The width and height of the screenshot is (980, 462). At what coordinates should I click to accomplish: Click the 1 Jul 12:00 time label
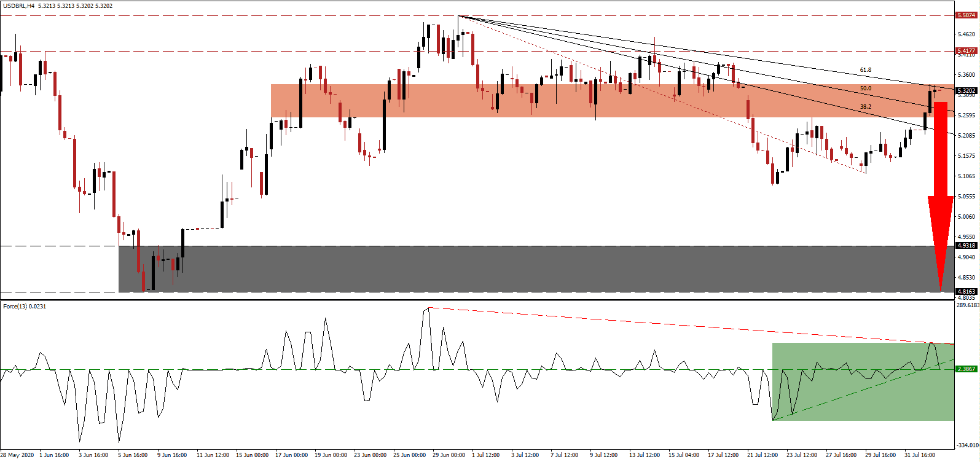[485, 455]
